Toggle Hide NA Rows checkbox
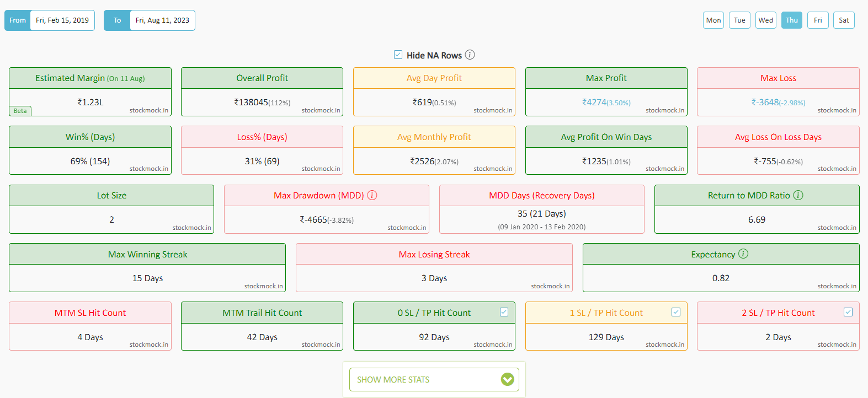This screenshot has width=868, height=398. 398,55
